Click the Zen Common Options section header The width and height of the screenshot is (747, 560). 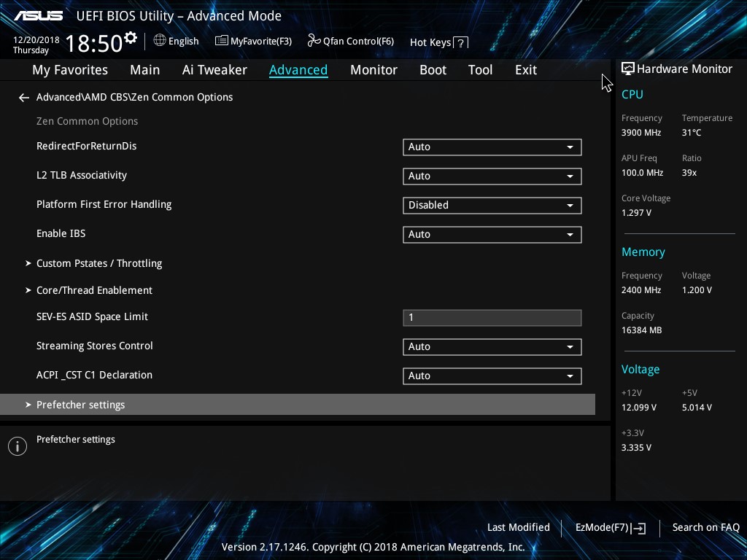88,122
